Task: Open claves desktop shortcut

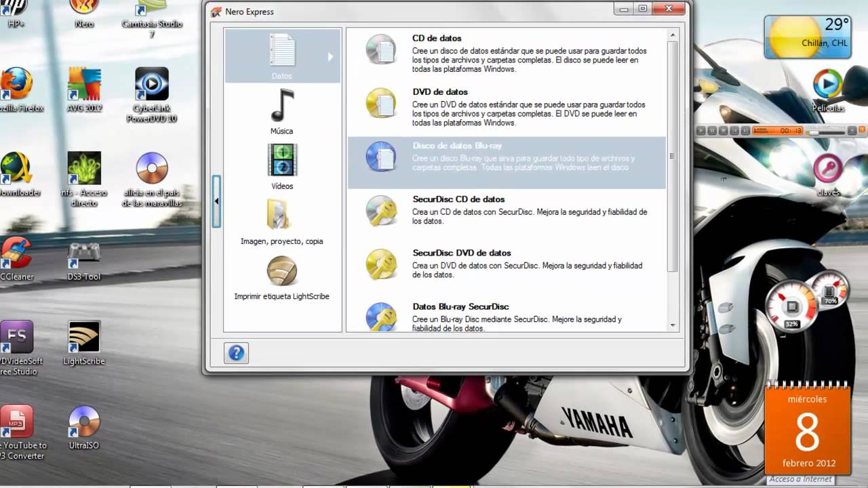Action: point(828,174)
